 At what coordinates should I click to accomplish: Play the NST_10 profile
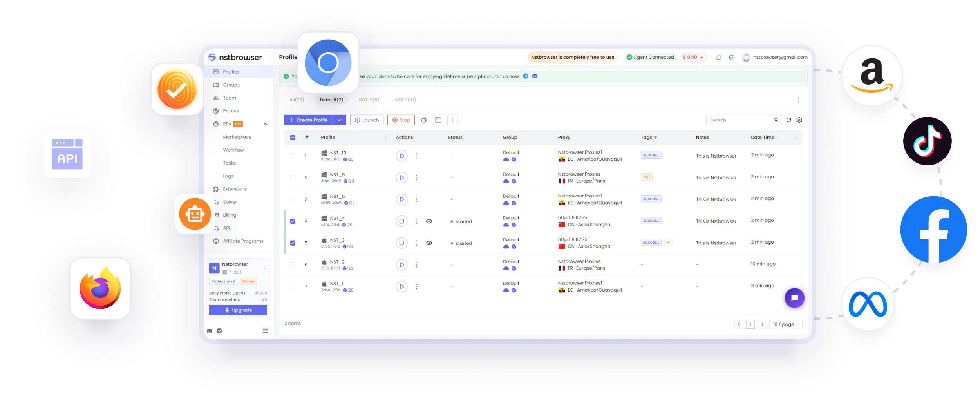coord(401,156)
